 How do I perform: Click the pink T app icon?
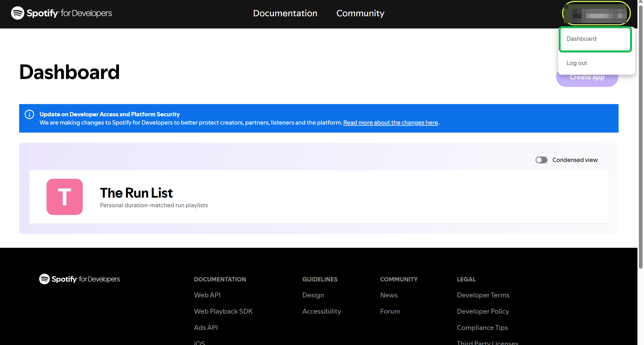[x=65, y=197]
